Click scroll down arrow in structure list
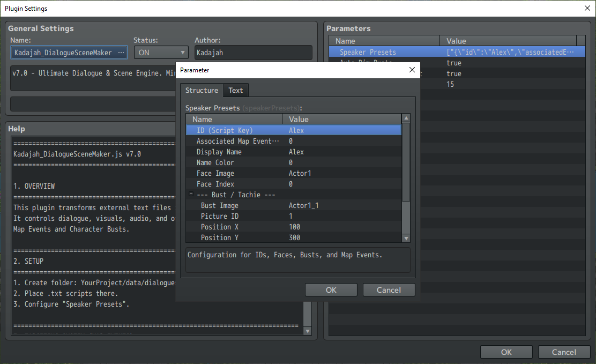The height and width of the screenshot is (364, 596). [406, 238]
